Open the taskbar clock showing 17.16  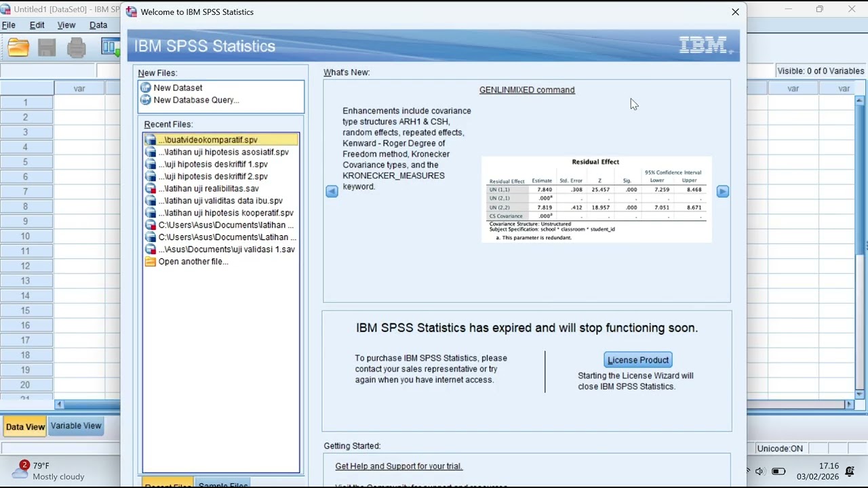pyautogui.click(x=819, y=471)
